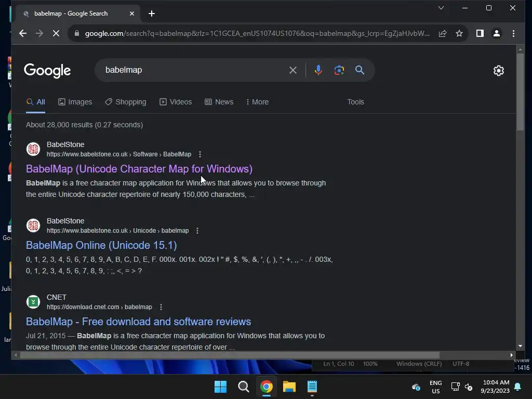Click the vertical scrollbar thumb
This screenshot has width=532, height=399.
tap(520, 91)
